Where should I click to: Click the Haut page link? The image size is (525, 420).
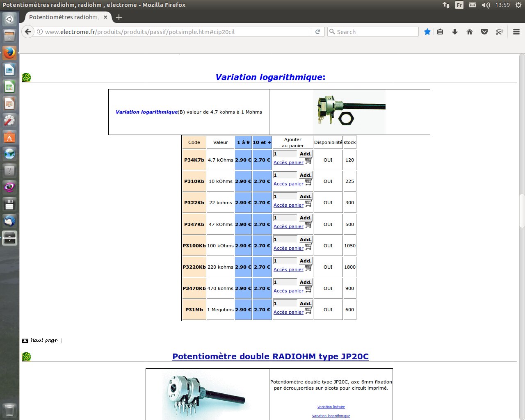click(x=42, y=340)
